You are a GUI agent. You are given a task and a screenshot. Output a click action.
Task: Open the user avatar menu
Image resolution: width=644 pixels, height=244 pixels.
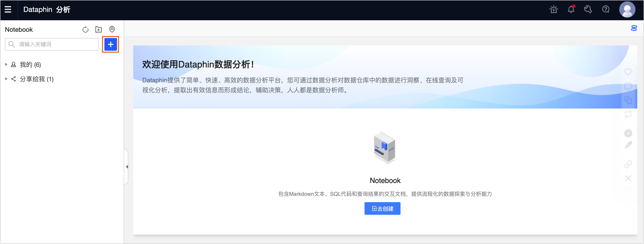[627, 9]
